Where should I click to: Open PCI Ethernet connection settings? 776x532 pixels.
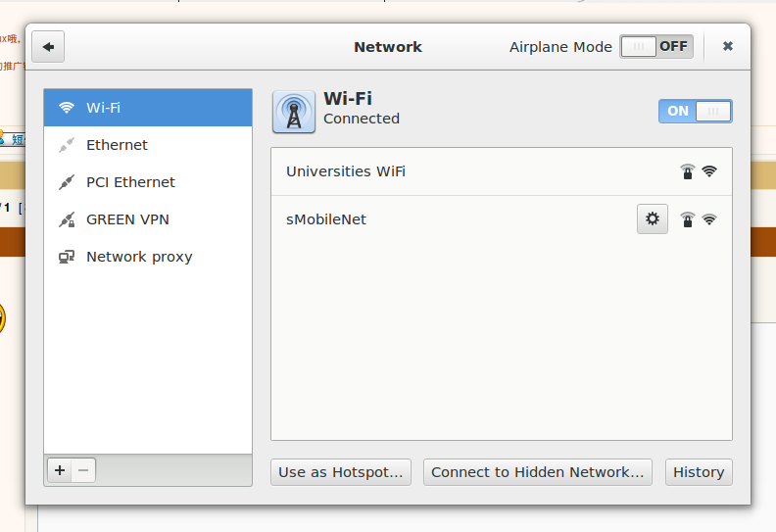coord(148,182)
